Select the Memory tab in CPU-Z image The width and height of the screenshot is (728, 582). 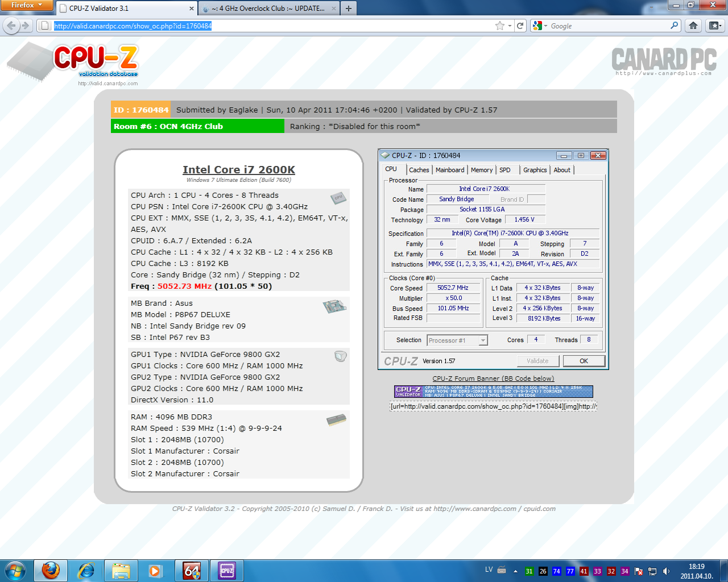482,170
